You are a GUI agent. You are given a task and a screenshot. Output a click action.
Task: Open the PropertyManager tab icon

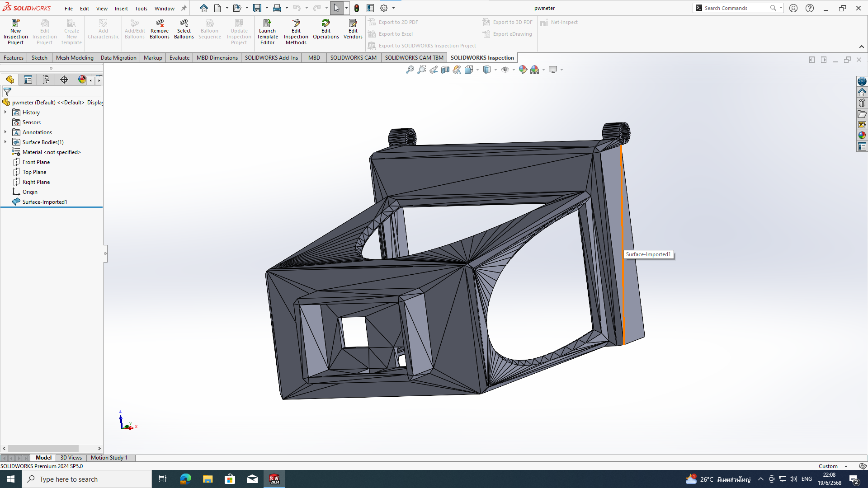coord(28,80)
